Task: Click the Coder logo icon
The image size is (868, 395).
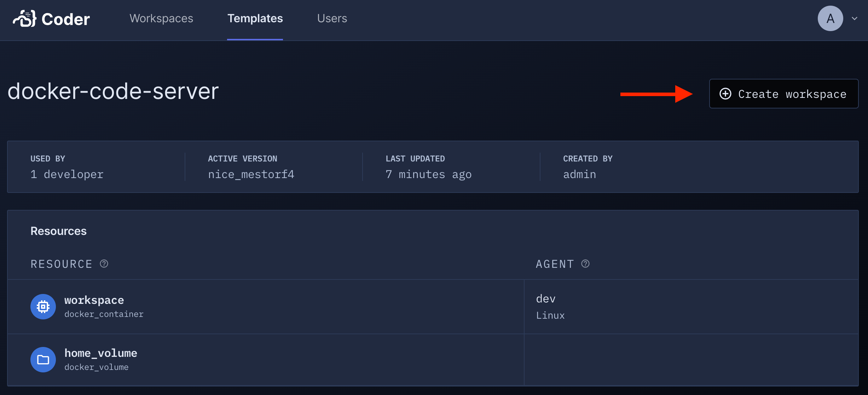Action: coord(25,19)
